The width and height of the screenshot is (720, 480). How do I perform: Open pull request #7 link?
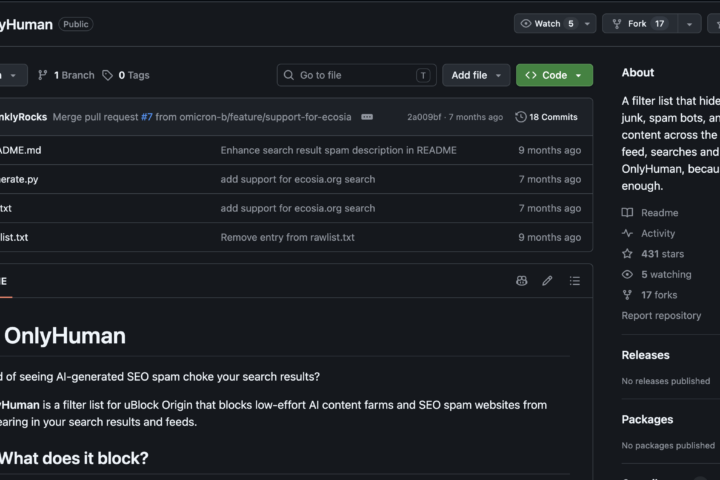(146, 117)
